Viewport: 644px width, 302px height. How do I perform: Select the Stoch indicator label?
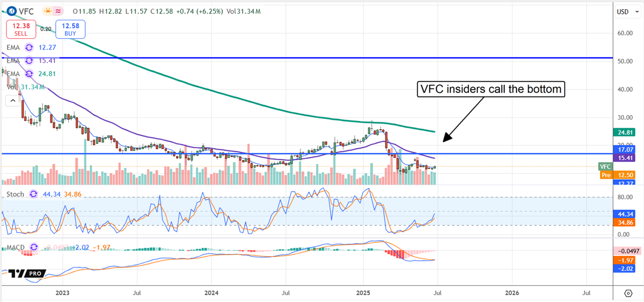click(14, 194)
